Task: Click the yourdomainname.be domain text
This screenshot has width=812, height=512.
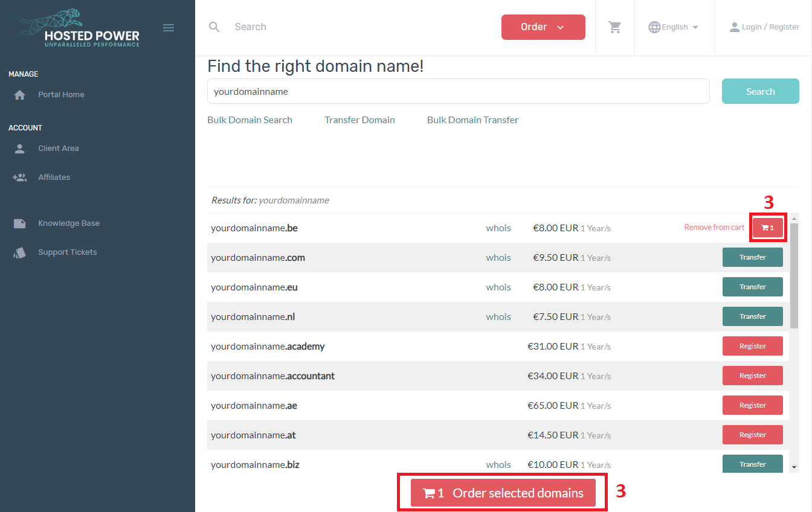Action: coord(254,228)
